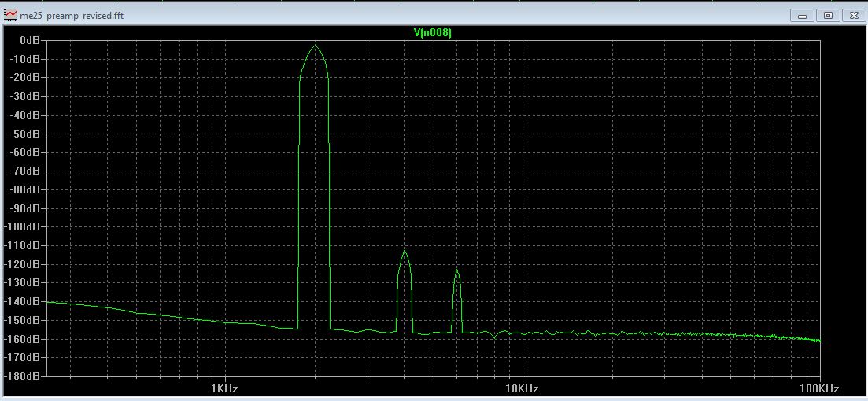Maximize the FFT plot window
This screenshot has width=868, height=401.
(828, 16)
